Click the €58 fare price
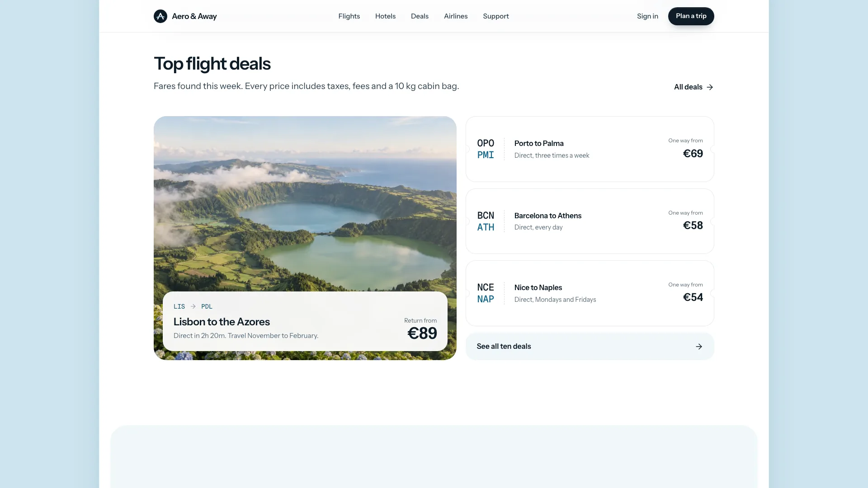Image resolution: width=868 pixels, height=488 pixels. (693, 225)
